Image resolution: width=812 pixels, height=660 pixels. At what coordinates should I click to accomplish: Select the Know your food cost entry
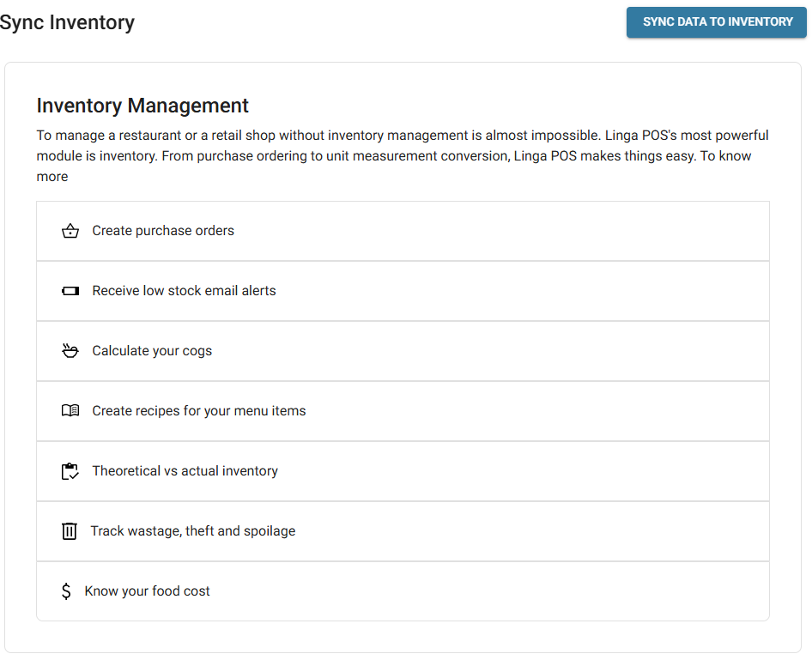point(147,591)
